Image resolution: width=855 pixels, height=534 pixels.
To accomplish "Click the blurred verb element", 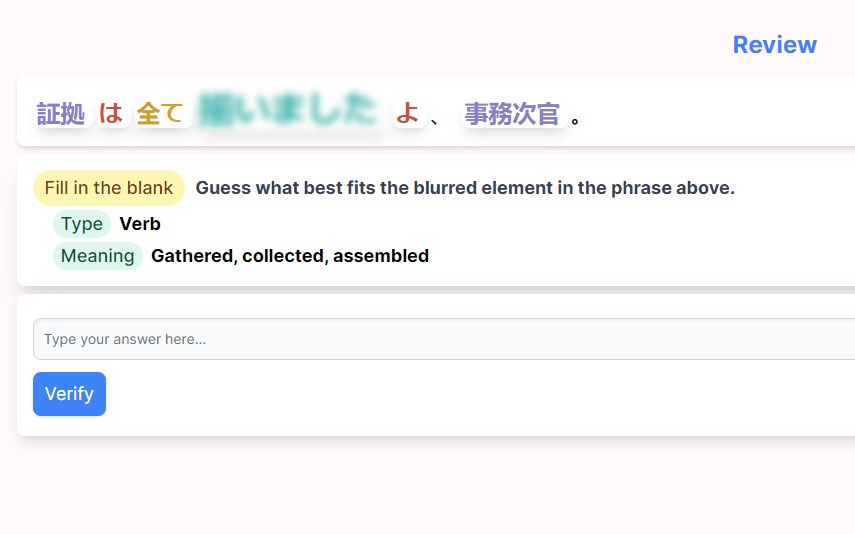I will click(x=289, y=110).
